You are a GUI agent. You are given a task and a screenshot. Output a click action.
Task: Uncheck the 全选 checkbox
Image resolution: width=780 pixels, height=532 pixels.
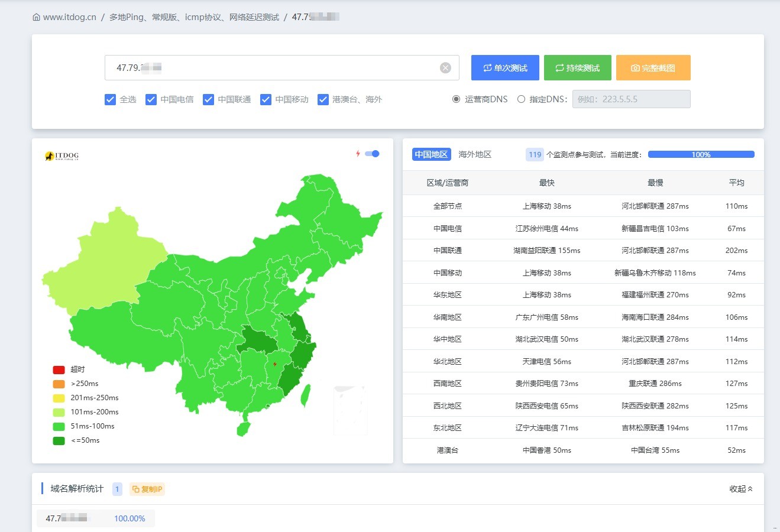click(x=110, y=99)
